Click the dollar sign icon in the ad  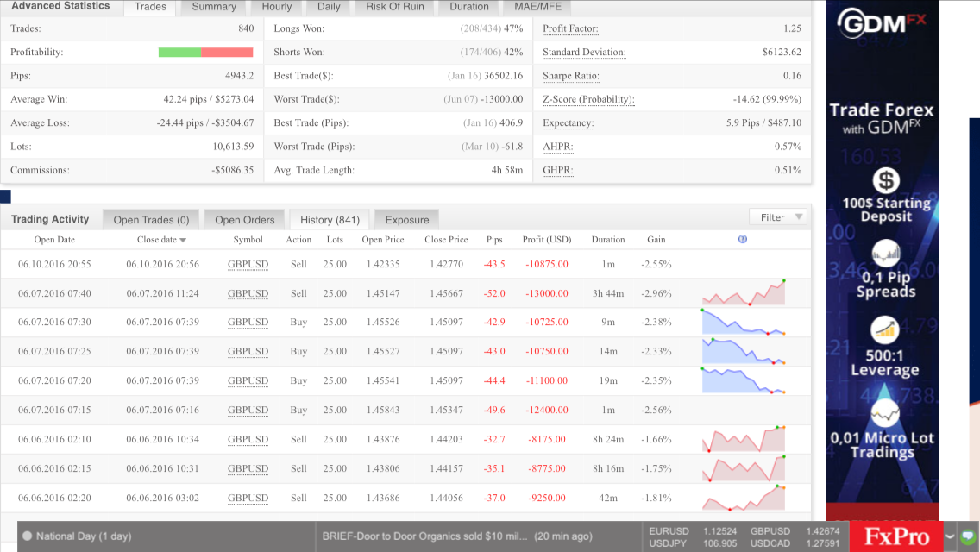coord(886,180)
